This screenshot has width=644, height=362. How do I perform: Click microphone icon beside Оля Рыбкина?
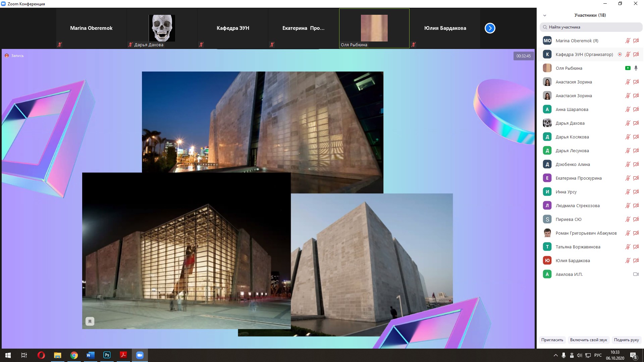tap(636, 68)
